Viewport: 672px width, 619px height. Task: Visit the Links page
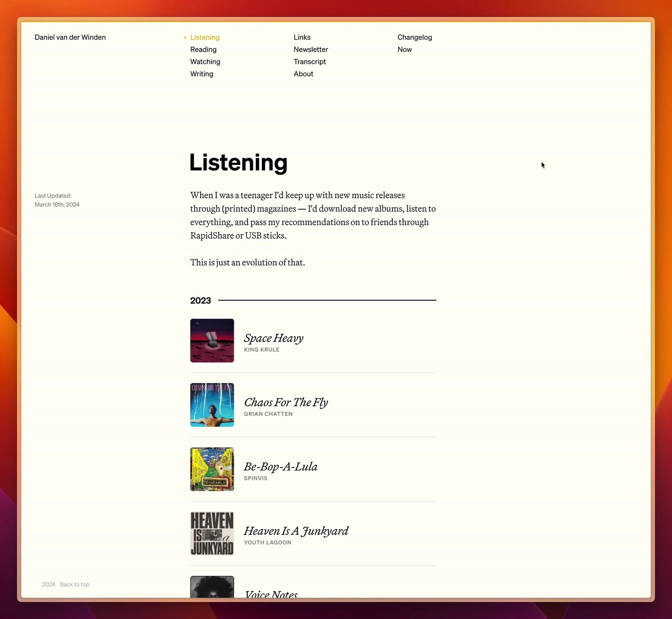[x=302, y=37]
